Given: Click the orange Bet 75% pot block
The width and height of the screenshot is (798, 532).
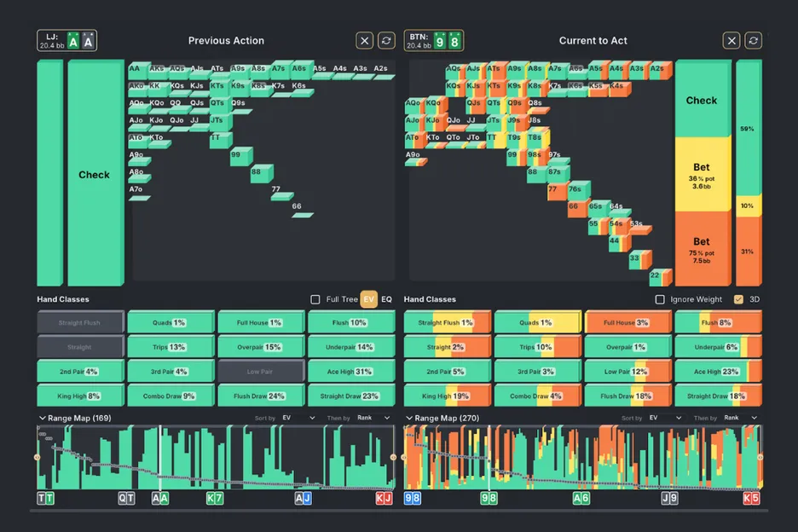Looking at the screenshot, I should pos(702,247).
